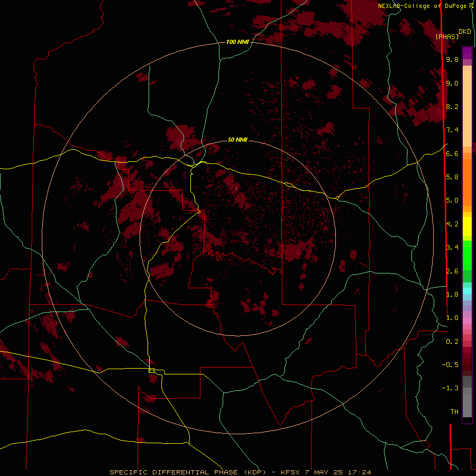
Task: Pick the pale peach legend segment
Action: (467, 109)
